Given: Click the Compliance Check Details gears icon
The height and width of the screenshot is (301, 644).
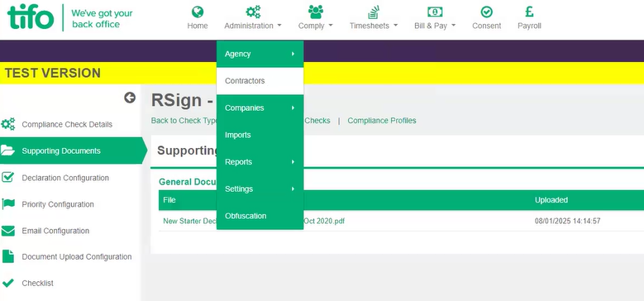Looking at the screenshot, I should pyautogui.click(x=7, y=124).
